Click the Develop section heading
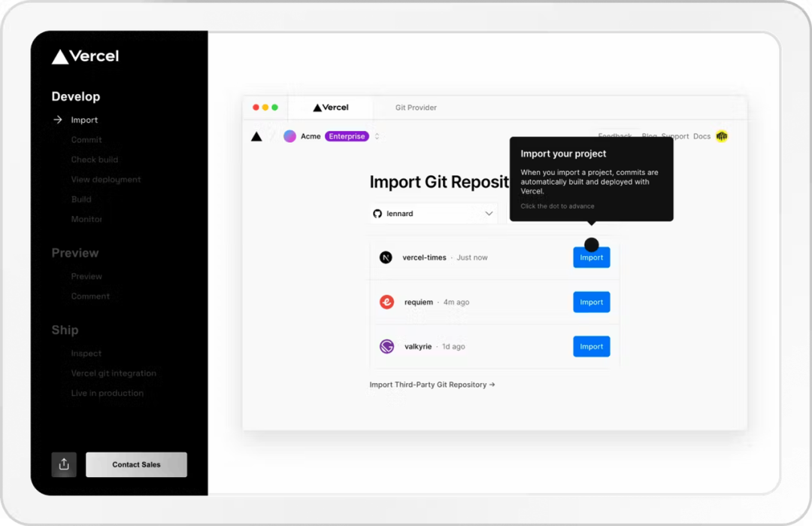The height and width of the screenshot is (526, 812). tap(76, 96)
